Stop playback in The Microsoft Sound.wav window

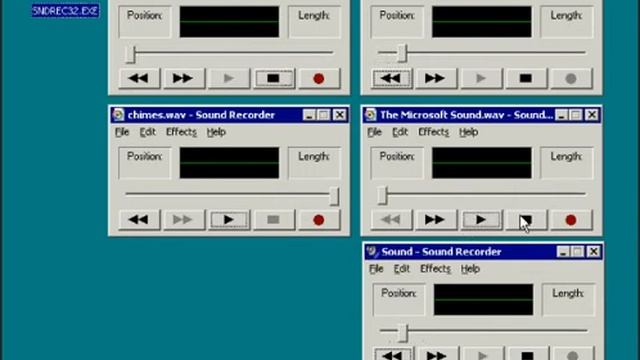tap(526, 220)
